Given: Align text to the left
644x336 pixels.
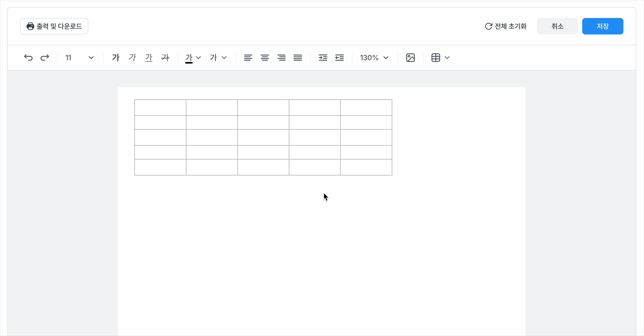Looking at the screenshot, I should [248, 58].
